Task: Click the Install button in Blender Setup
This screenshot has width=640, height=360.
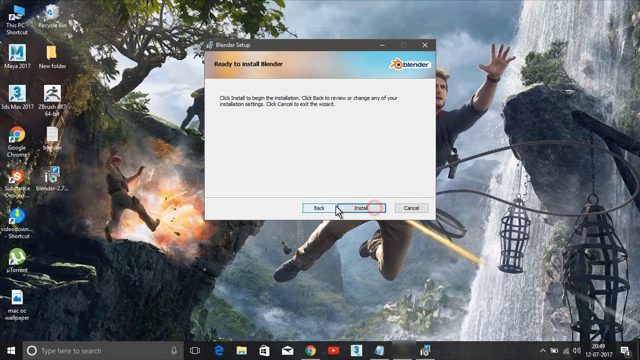Action: [361, 208]
